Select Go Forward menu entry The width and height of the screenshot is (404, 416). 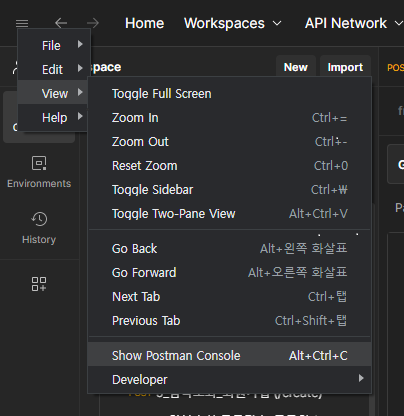coord(229,273)
